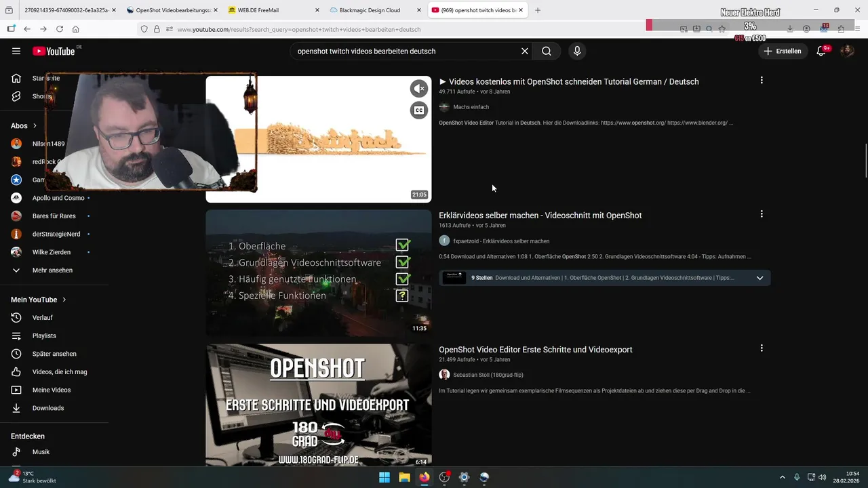This screenshot has width=868, height=488.
Task: Open the 'Videos kostenlos mit OpenShot schneiden' video title
Action: (569, 81)
